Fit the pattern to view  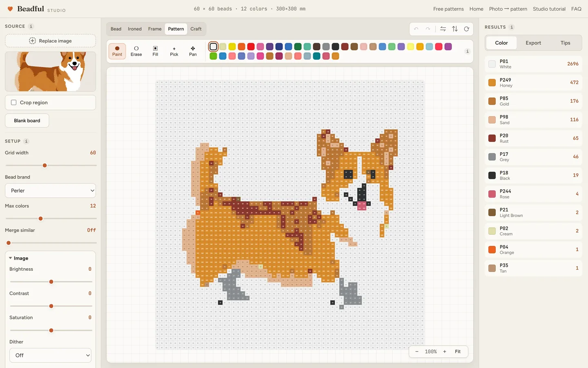click(458, 352)
